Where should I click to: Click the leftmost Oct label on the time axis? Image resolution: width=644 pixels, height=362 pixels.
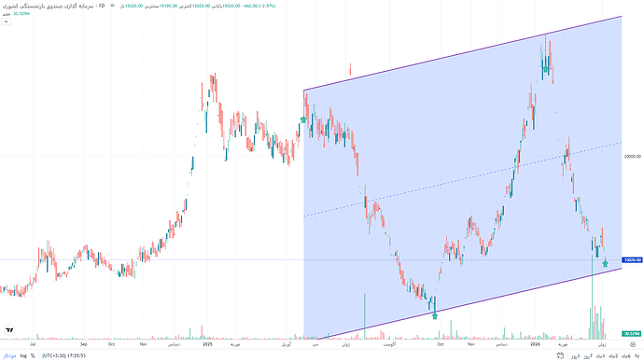(111, 344)
